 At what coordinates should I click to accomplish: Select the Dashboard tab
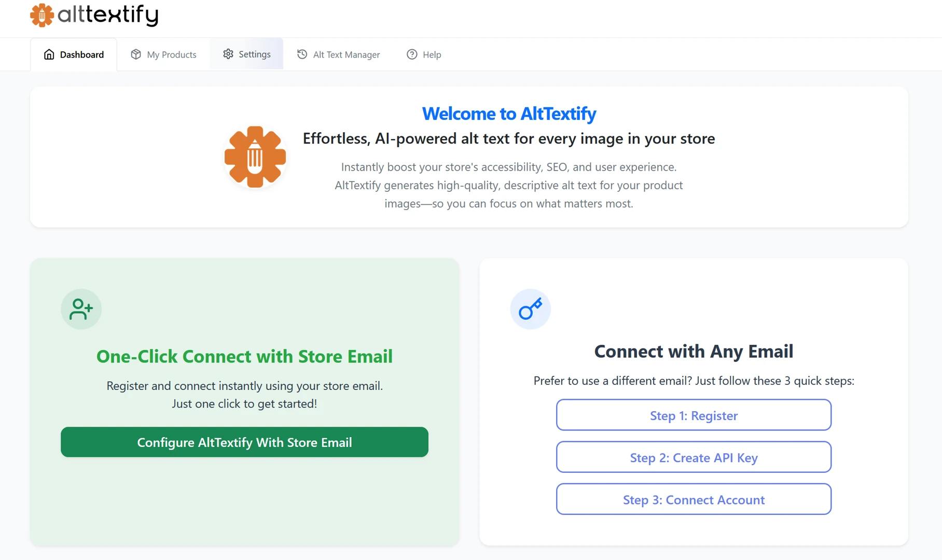(81, 54)
